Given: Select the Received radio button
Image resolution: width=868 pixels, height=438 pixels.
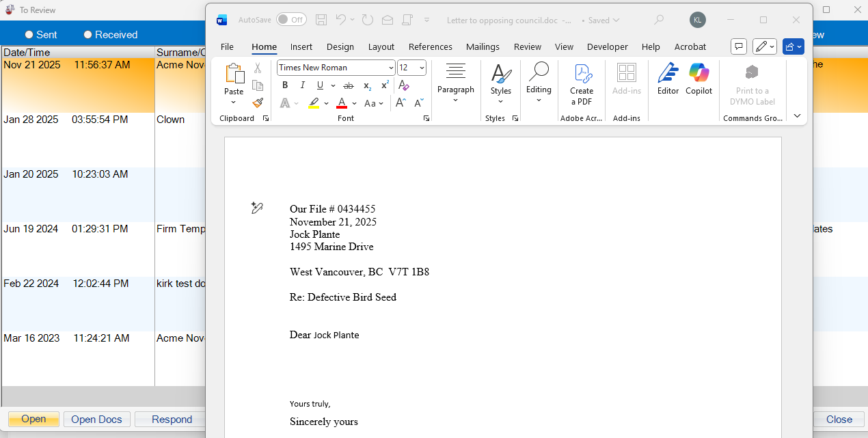Looking at the screenshot, I should 87,35.
